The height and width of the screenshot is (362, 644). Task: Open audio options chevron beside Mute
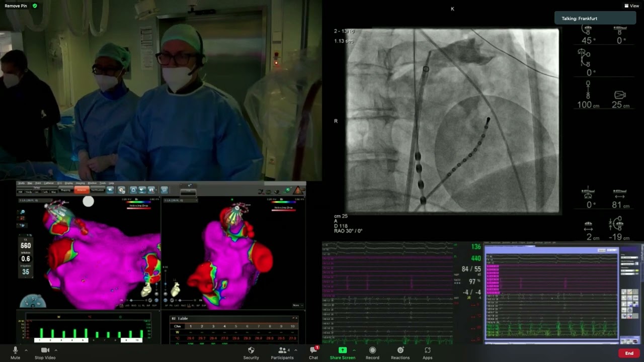click(x=26, y=350)
